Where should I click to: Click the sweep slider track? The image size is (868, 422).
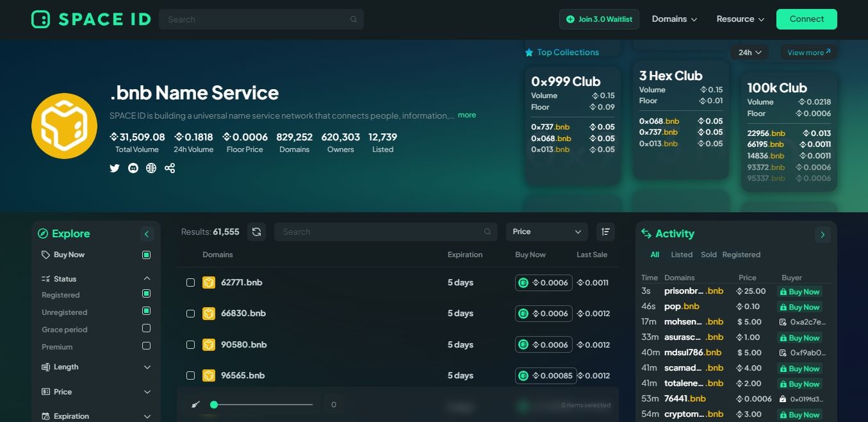click(263, 405)
